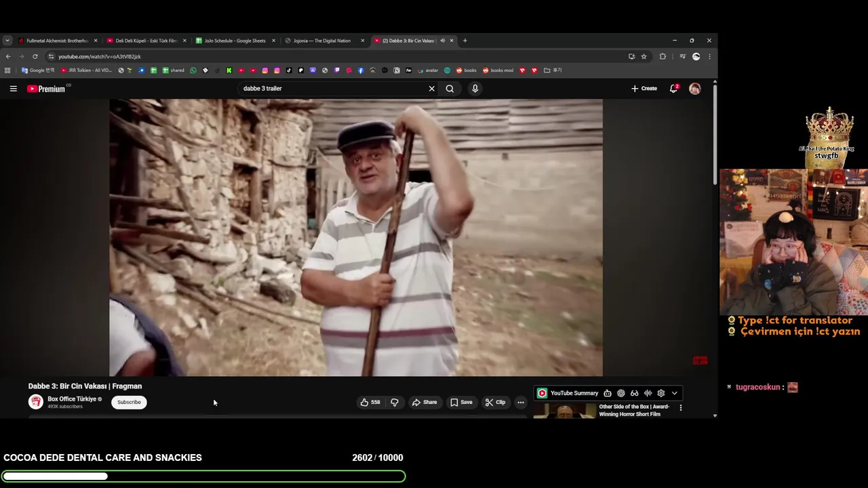Open more actions three-dot menu under video
Image resolution: width=868 pixels, height=488 pixels.
pyautogui.click(x=520, y=402)
